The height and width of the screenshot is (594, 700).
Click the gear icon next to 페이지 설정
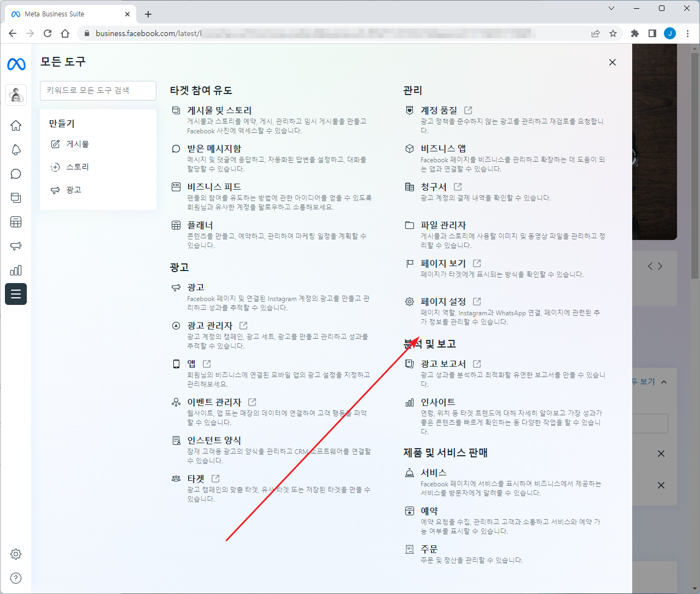[x=410, y=302]
